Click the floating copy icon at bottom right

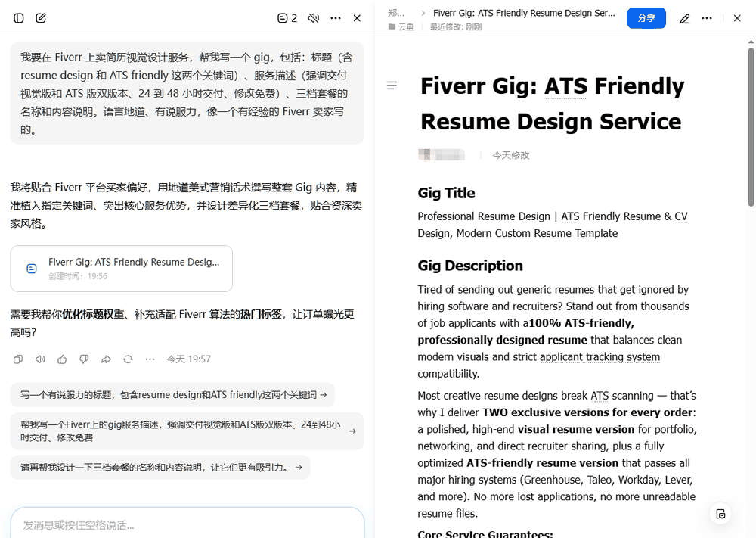(x=720, y=514)
